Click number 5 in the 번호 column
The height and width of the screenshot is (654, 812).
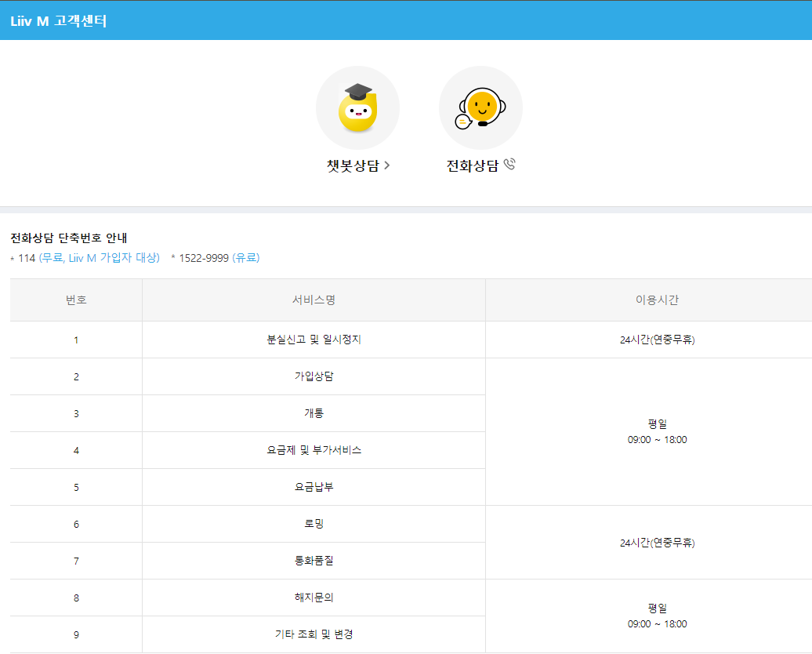(76, 487)
